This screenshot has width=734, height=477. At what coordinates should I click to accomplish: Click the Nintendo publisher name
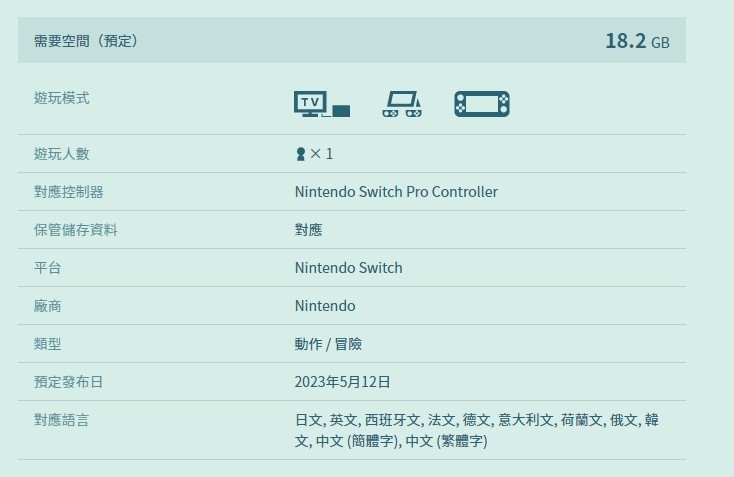[x=325, y=306]
